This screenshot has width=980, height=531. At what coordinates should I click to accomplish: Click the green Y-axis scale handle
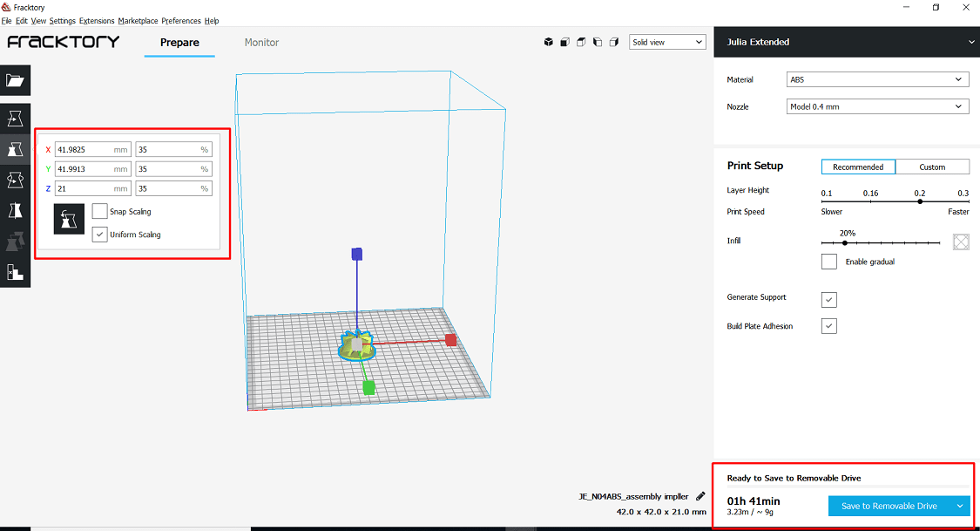(x=368, y=388)
